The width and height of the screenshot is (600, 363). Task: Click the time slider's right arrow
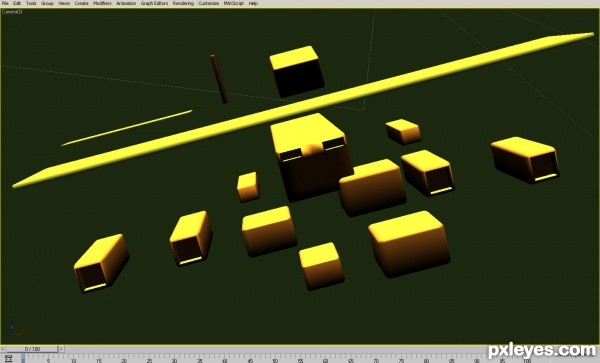(61, 349)
